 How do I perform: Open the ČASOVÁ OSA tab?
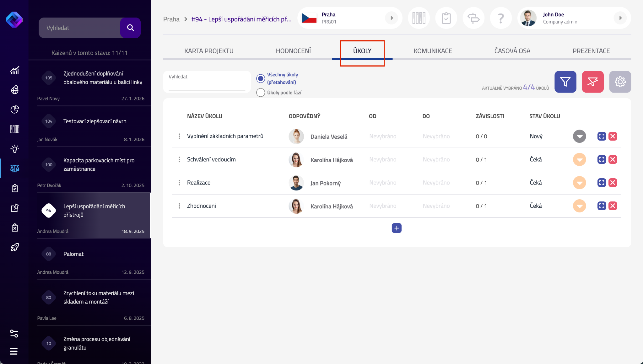pyautogui.click(x=512, y=51)
